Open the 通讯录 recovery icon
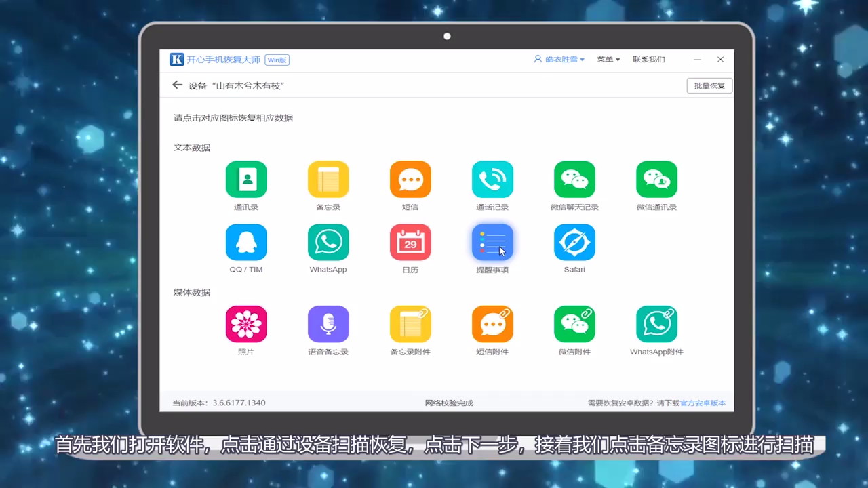 (x=246, y=178)
